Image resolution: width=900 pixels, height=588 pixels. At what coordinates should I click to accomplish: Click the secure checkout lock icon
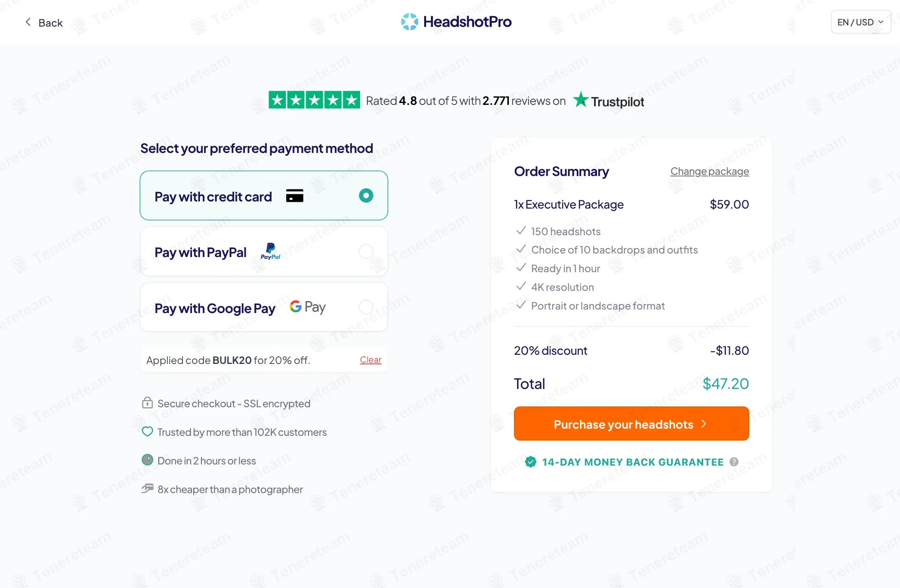point(147,402)
